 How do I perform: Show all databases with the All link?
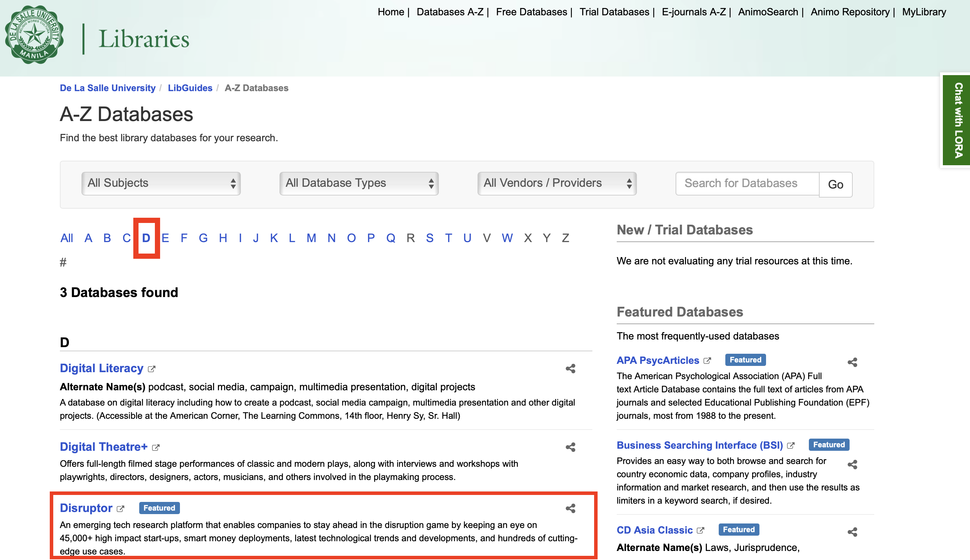tap(66, 238)
